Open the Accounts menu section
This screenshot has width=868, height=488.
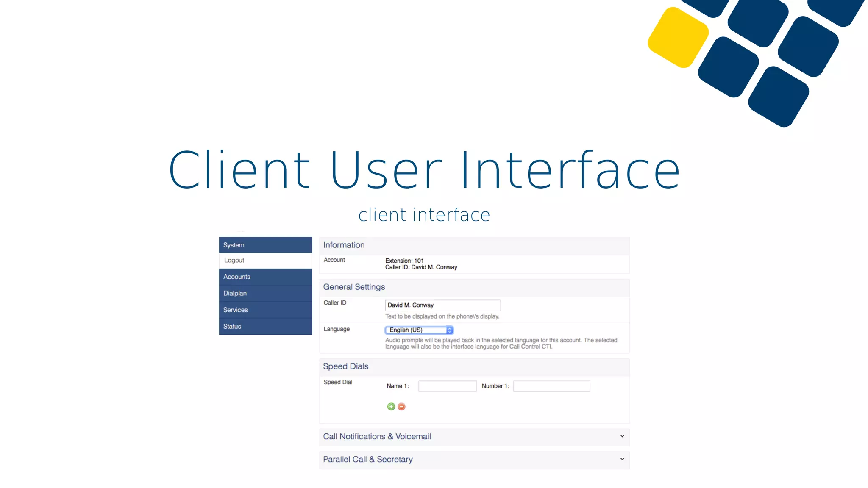pos(265,277)
